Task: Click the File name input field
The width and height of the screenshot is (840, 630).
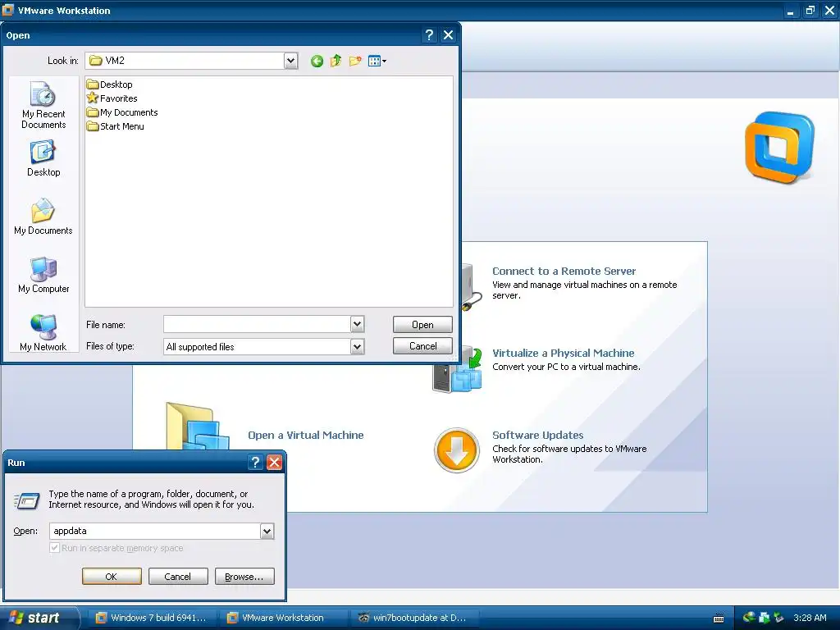Action: (x=257, y=324)
